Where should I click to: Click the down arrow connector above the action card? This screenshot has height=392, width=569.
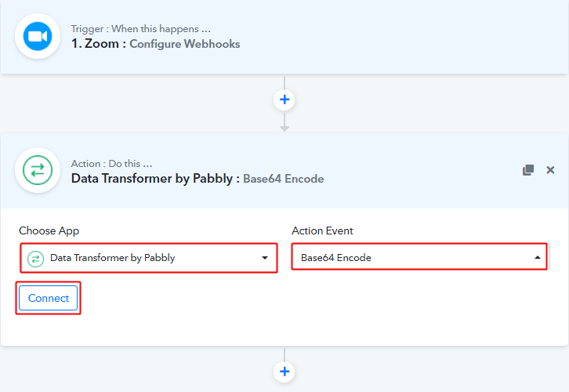pyautogui.click(x=284, y=125)
